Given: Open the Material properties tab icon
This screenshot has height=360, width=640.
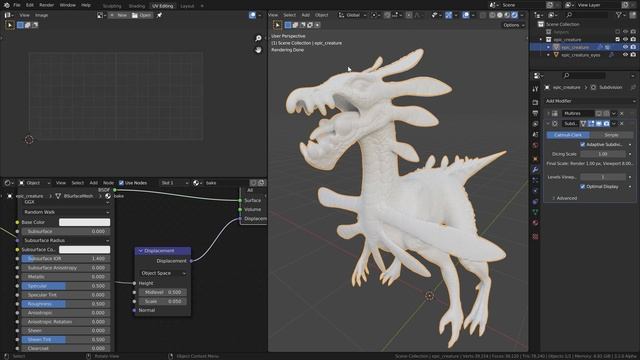Looking at the screenshot, I should [535, 222].
